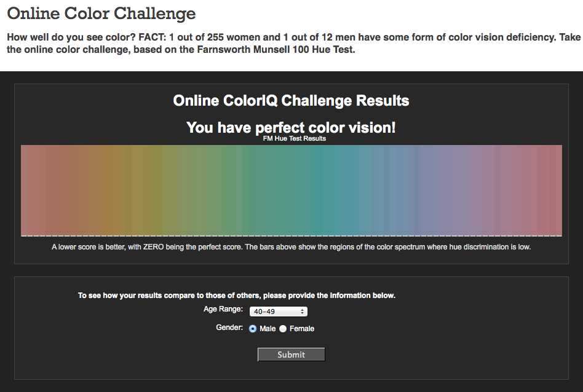
Task: Click the olive-green bar in the hue results
Action: (x=156, y=190)
